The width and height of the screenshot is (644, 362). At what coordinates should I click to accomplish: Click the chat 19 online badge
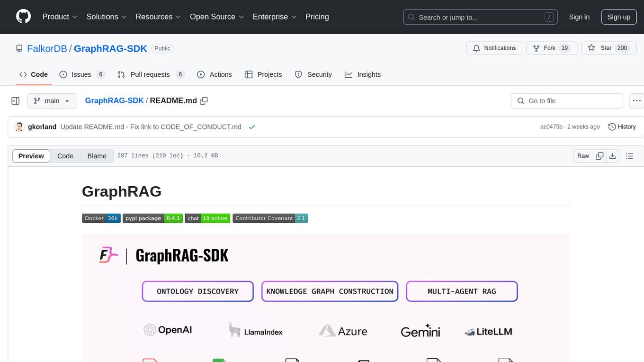click(207, 218)
